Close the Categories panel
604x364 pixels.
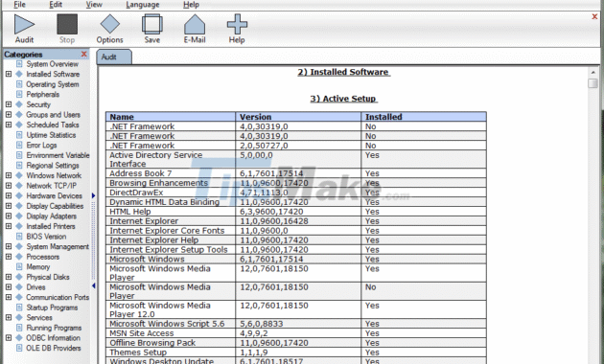point(84,55)
